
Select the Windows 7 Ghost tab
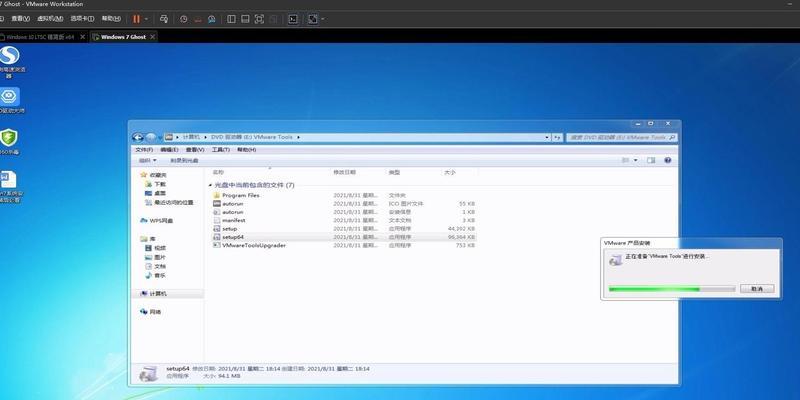point(123,37)
